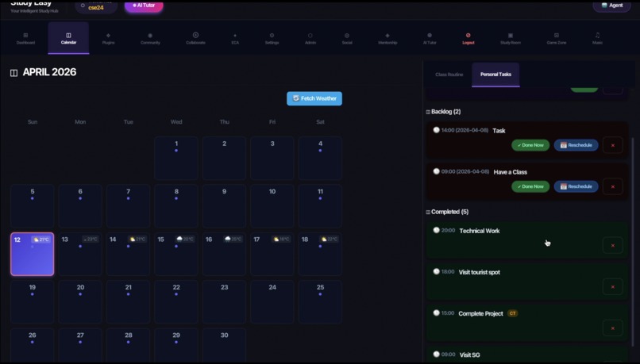Click the weather chip on April 16
This screenshot has height=364, width=640.
click(233, 239)
